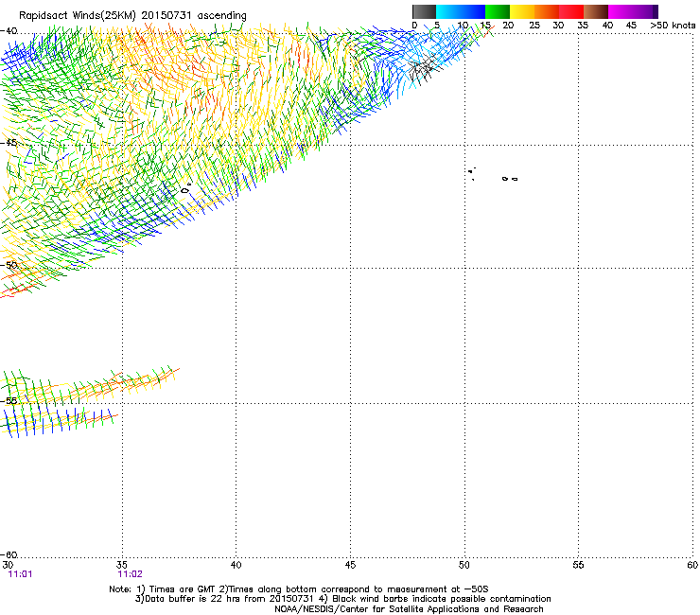Click the '55' longitude axis label
This screenshot has height=615, width=700.
tap(578, 565)
